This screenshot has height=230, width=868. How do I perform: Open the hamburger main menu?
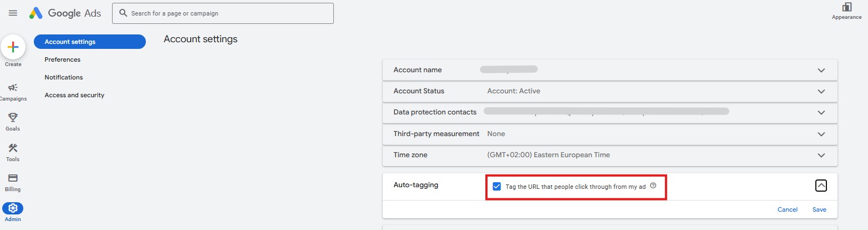(x=13, y=13)
